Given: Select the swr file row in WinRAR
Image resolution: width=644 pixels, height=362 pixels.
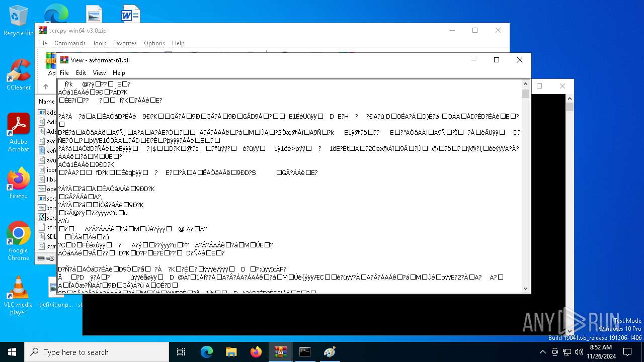Looking at the screenshot, I should pyautogui.click(x=47, y=246).
